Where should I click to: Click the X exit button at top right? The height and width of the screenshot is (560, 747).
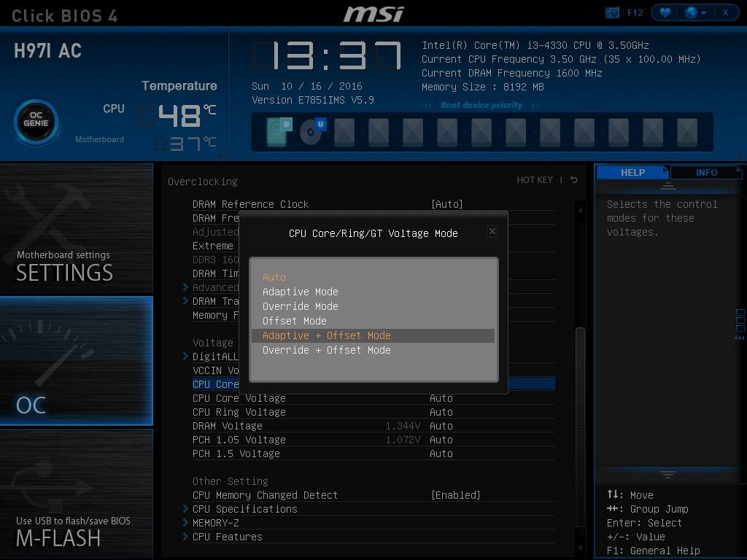[x=726, y=13]
